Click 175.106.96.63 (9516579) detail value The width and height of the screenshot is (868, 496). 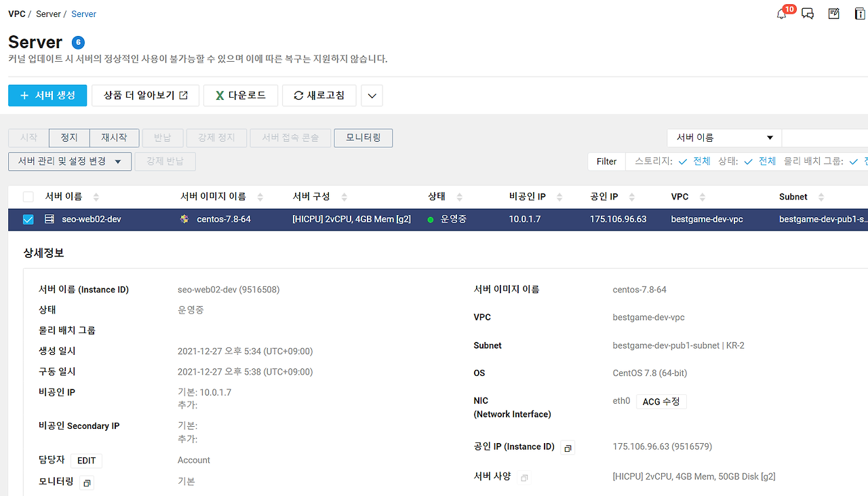point(663,446)
